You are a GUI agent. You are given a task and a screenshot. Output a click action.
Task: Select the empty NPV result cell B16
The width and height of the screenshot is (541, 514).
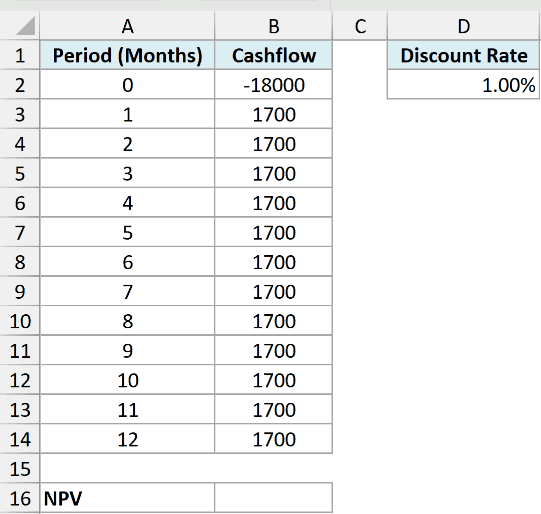tap(274, 498)
